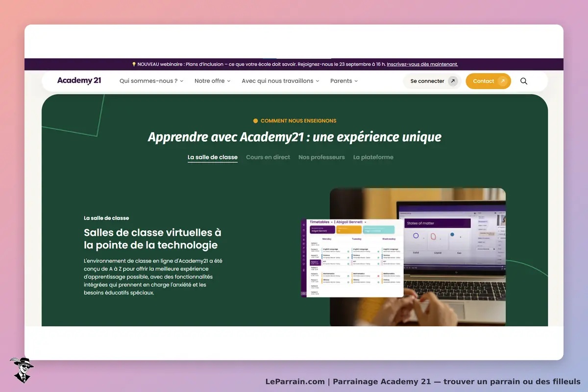Expand the Parents menu
The width and height of the screenshot is (588, 392).
tap(344, 81)
